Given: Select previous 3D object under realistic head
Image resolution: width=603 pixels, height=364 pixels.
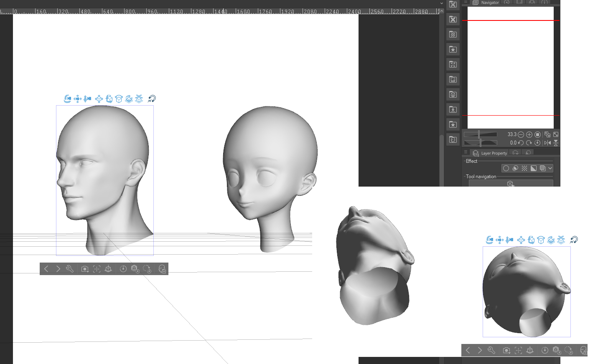Looking at the screenshot, I should pyautogui.click(x=46, y=269).
